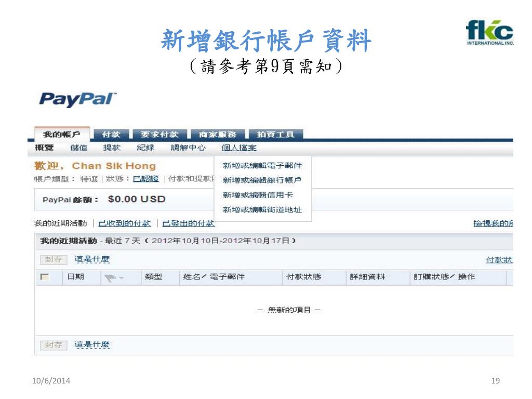Select the 概覽 submenu item
This screenshot has width=532, height=399.
44,148
